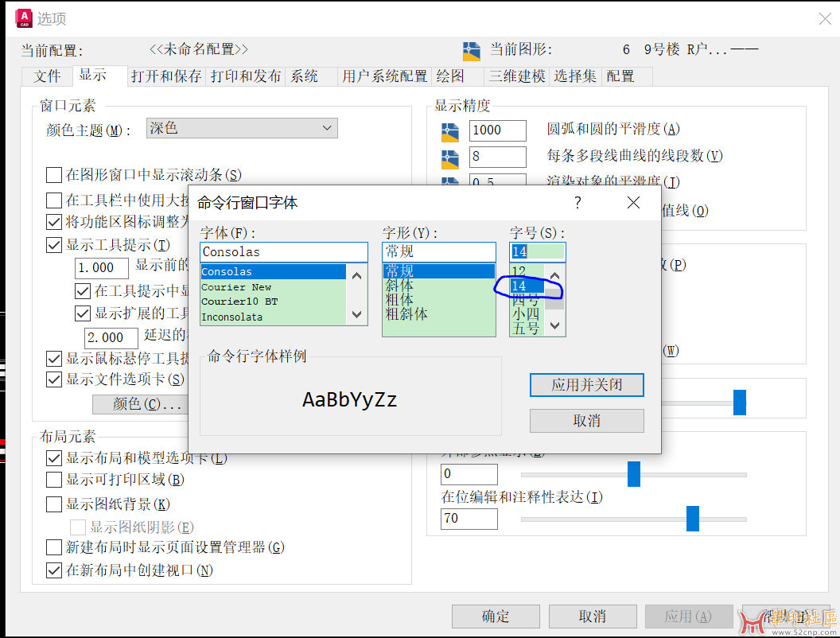Select Consolas in font list
Image resolution: width=840 pixels, height=638 pixels.
point(273,271)
